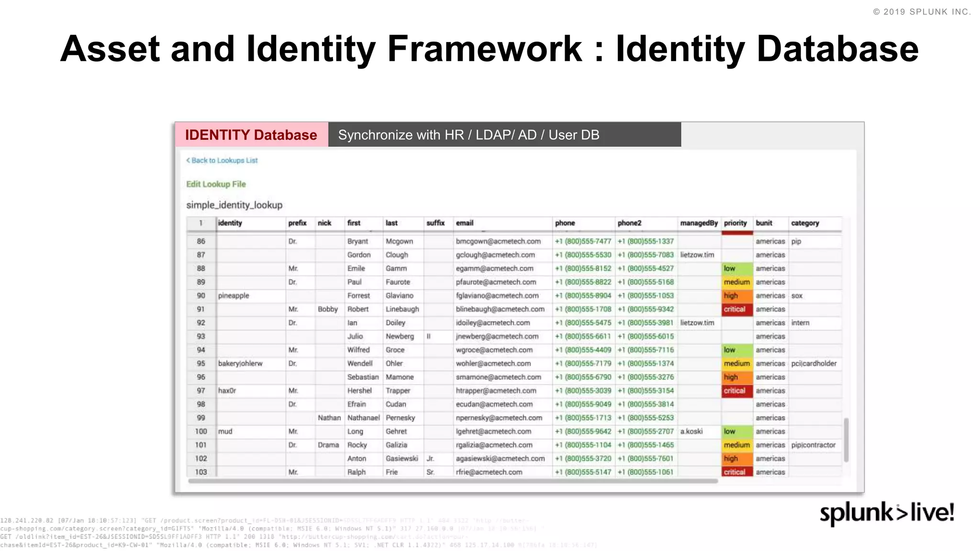Select the hax0r identity cell

(x=251, y=391)
